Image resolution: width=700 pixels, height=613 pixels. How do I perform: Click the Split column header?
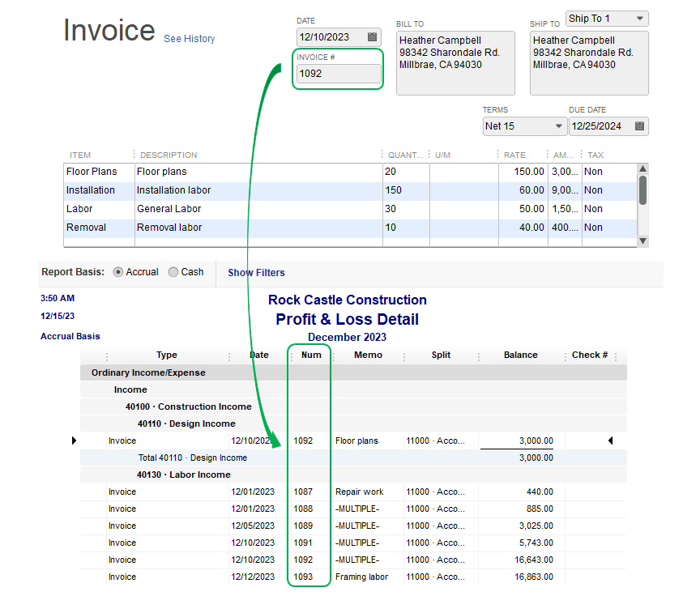[x=441, y=355]
